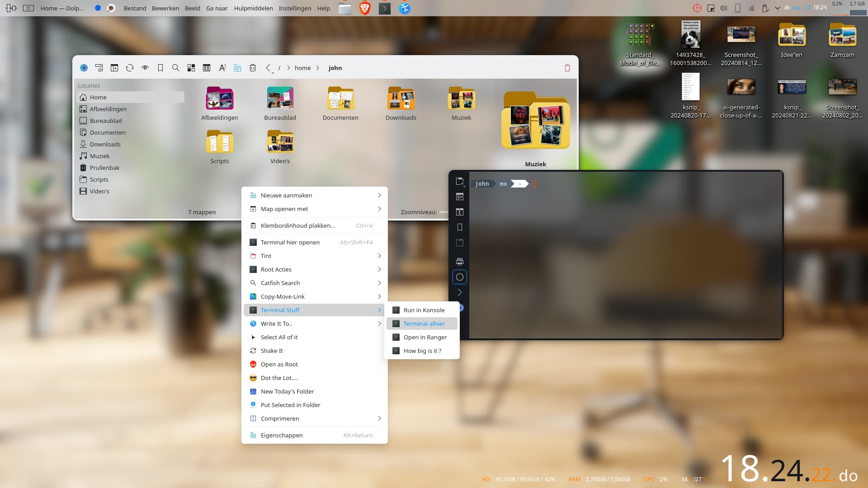Click the split view icon in Dolphin toolbar
868x488 pixels.
click(99, 68)
